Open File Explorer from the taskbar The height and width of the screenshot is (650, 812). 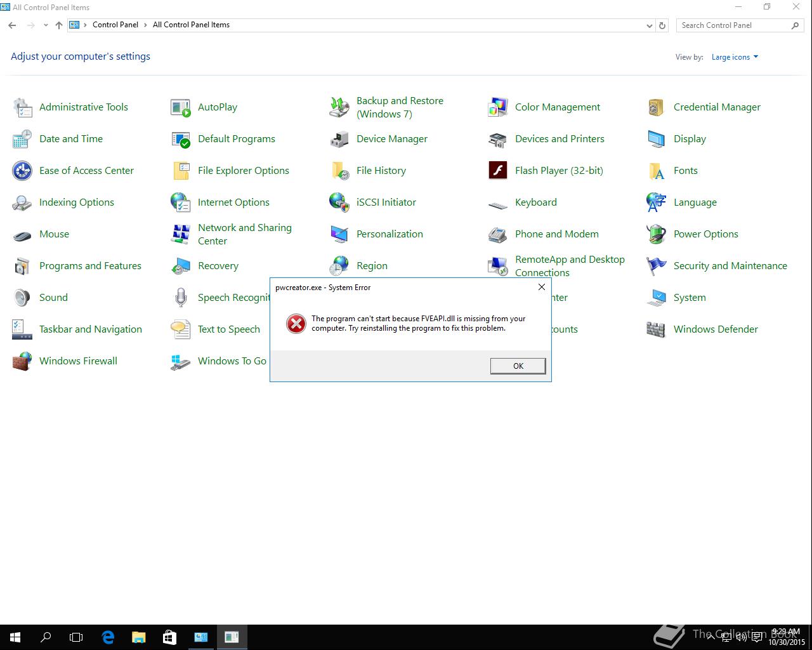[138, 637]
